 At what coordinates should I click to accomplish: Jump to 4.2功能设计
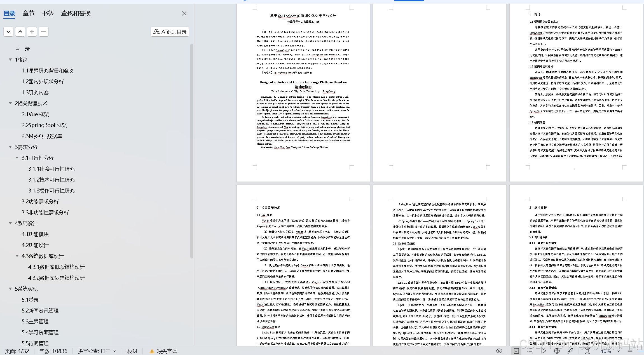[35, 245]
